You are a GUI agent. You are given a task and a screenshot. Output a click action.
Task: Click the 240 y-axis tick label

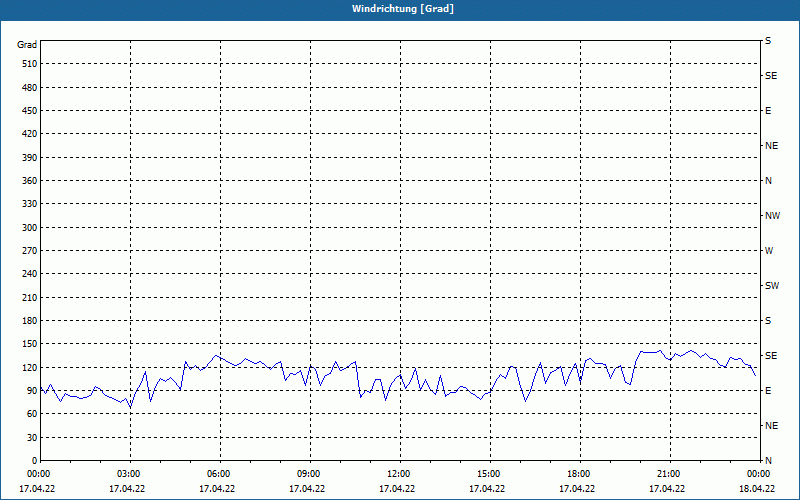[30, 274]
